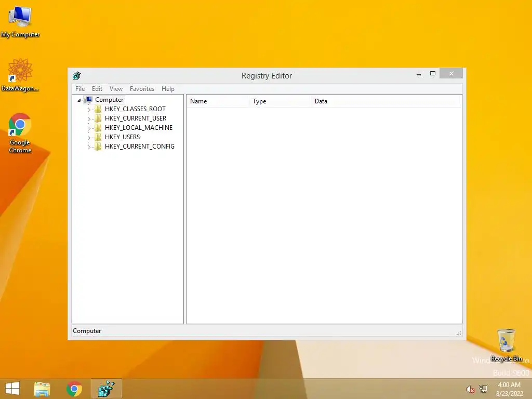532x399 pixels.
Task: Select the DataWagon desktop shortcut
Action: tap(20, 75)
